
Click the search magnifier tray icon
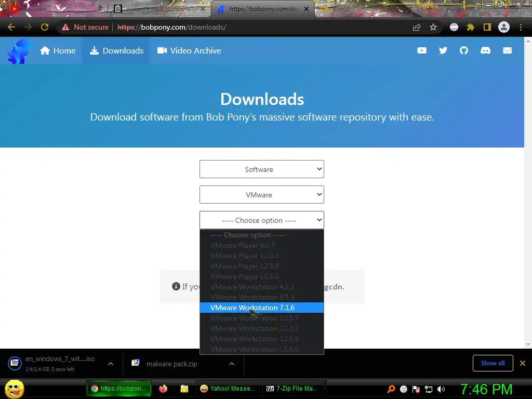pos(391,389)
